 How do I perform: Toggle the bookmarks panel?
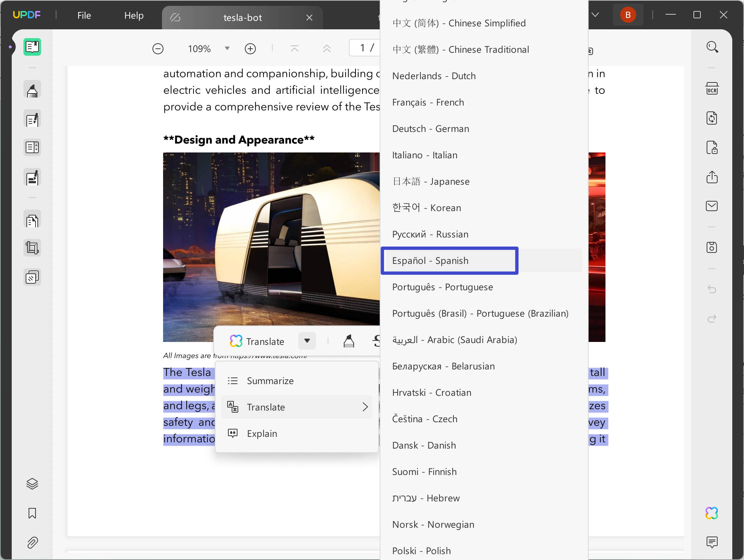(32, 513)
